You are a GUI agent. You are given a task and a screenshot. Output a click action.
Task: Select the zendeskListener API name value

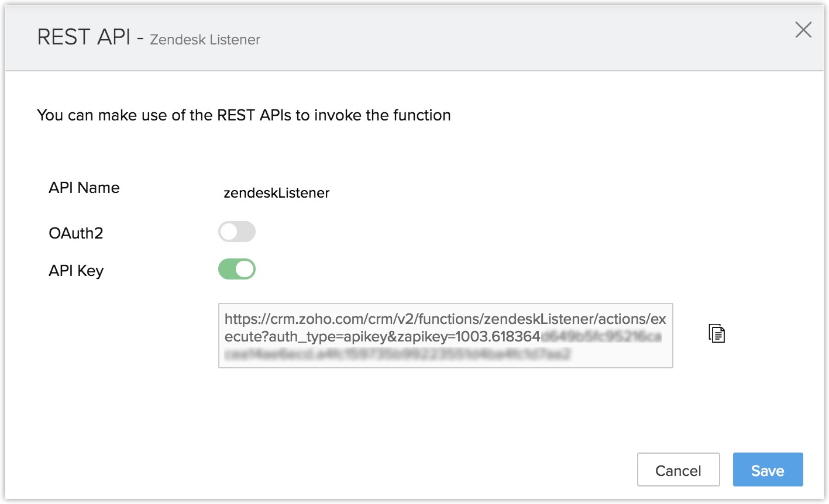tap(276, 193)
